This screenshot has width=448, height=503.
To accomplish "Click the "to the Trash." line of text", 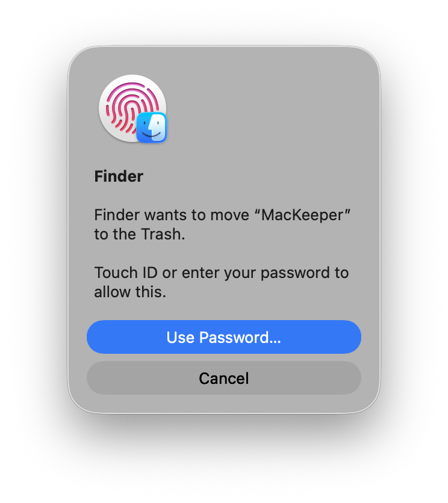I will (x=140, y=234).
